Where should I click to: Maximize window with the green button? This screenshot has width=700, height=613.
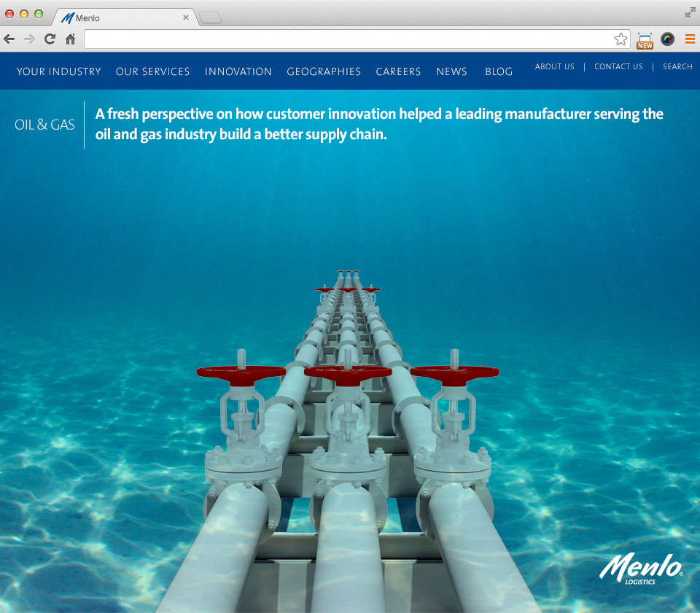(x=39, y=14)
